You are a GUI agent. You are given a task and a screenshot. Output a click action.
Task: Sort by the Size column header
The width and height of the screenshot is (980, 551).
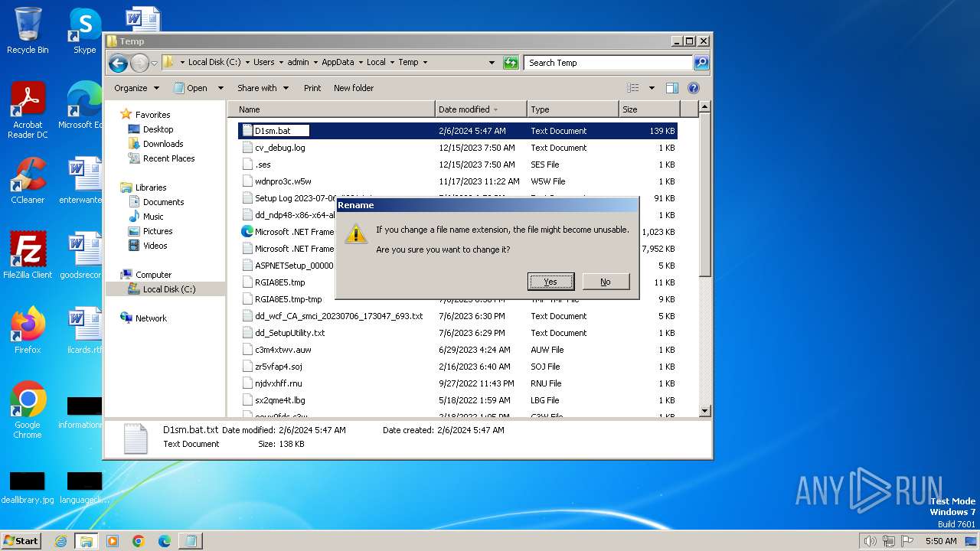(x=648, y=109)
